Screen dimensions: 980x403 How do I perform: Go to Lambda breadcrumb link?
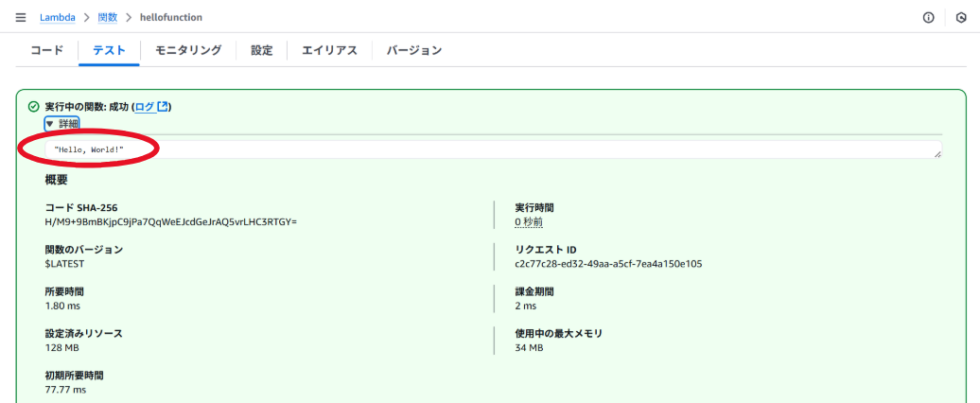click(x=58, y=17)
